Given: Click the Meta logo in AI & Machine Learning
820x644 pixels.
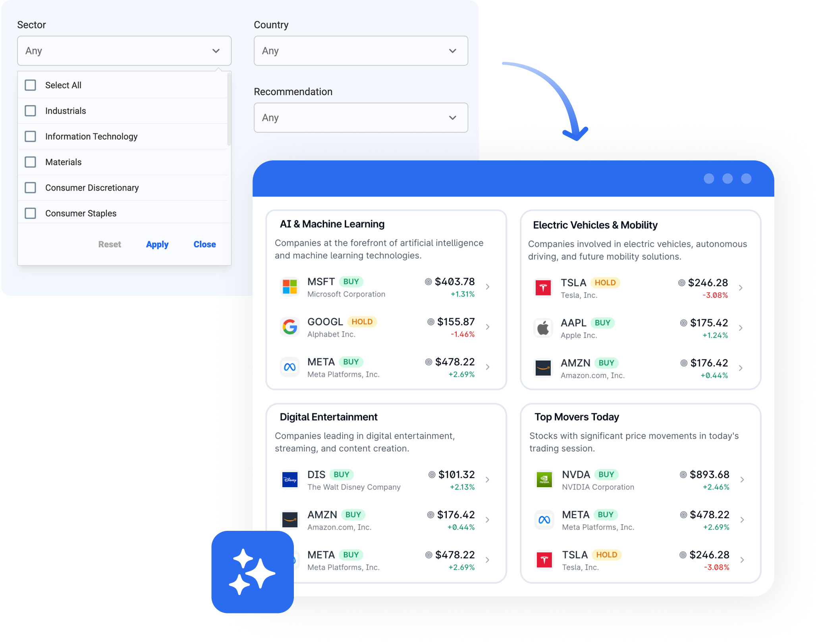Looking at the screenshot, I should coord(289,367).
